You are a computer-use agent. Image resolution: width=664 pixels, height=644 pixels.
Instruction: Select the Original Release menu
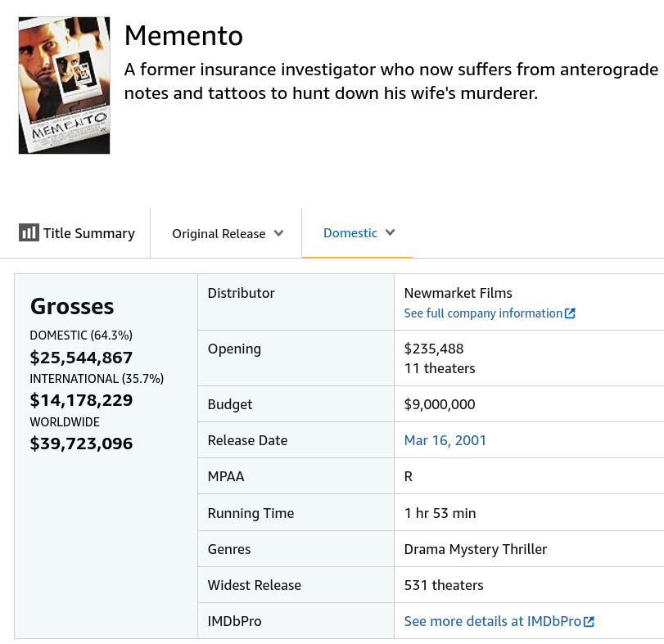[219, 234]
